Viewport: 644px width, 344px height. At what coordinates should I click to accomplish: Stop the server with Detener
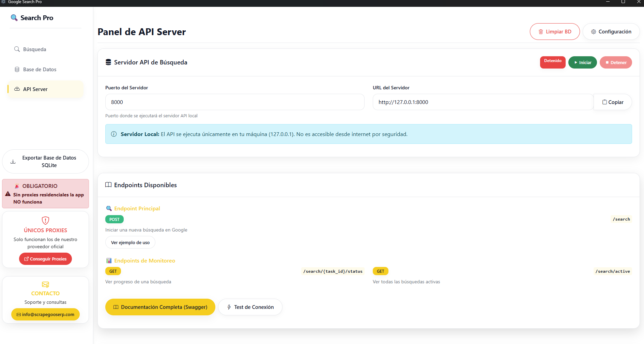click(615, 62)
